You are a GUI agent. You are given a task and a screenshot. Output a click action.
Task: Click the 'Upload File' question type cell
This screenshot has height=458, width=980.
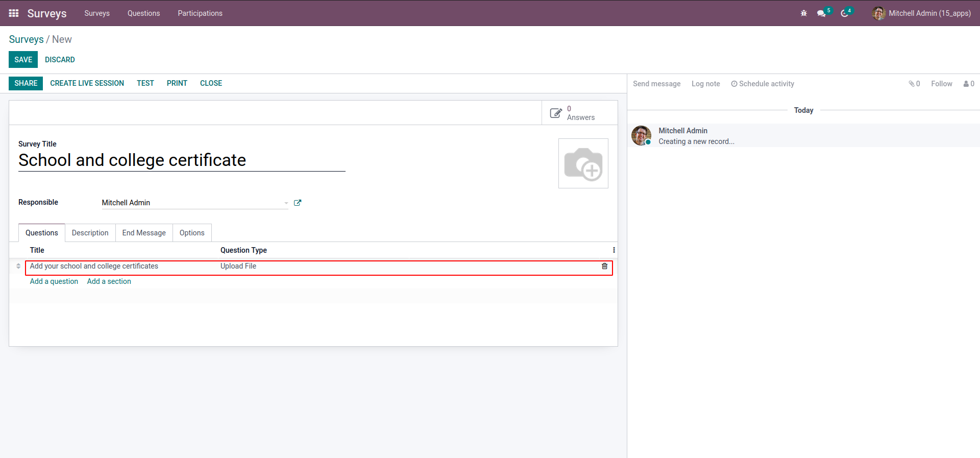tap(238, 266)
